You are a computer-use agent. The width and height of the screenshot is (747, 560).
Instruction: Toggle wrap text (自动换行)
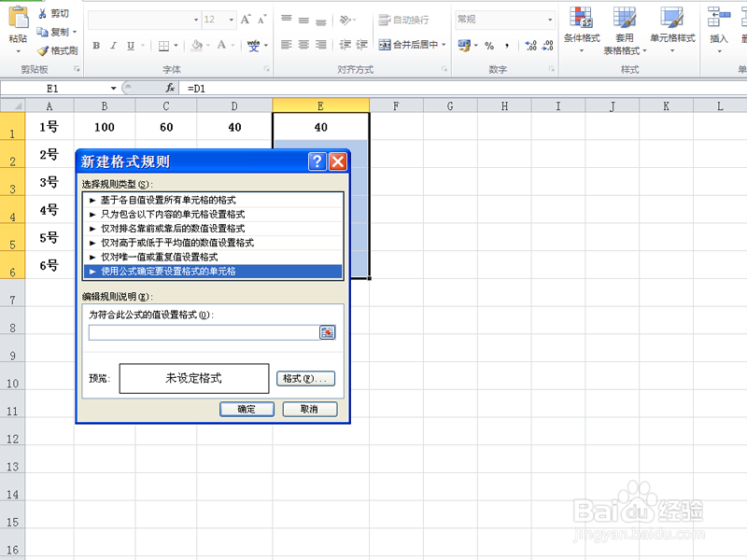[x=403, y=20]
